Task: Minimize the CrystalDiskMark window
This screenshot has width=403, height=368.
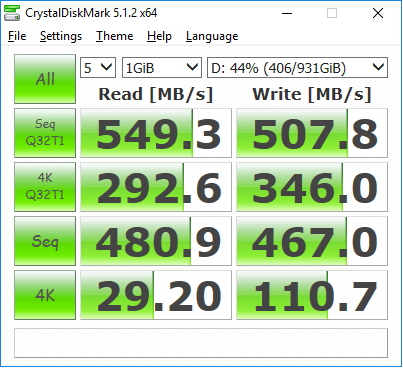Action: [x=287, y=13]
